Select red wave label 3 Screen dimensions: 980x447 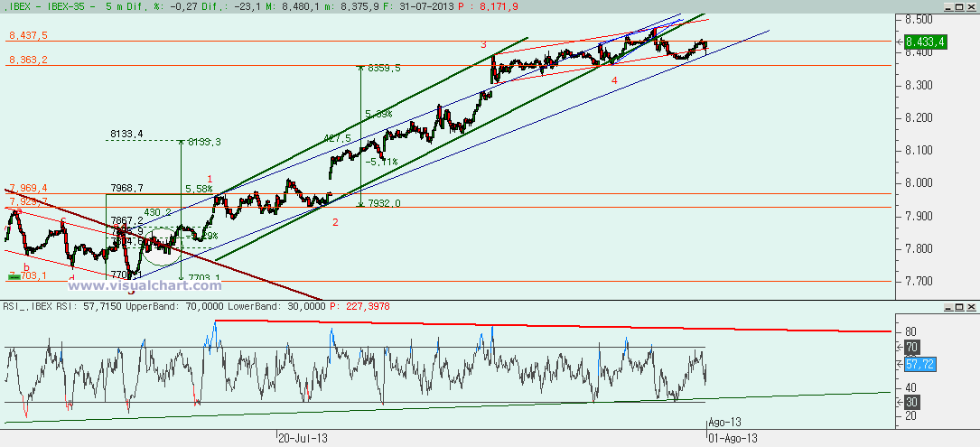click(x=483, y=45)
